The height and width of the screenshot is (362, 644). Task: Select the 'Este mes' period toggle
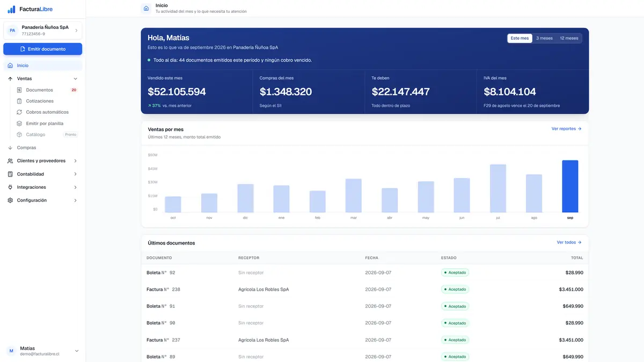pos(519,38)
